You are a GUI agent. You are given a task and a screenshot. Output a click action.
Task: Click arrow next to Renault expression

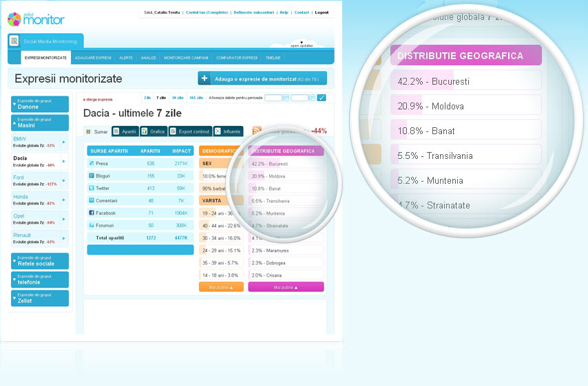point(64,238)
